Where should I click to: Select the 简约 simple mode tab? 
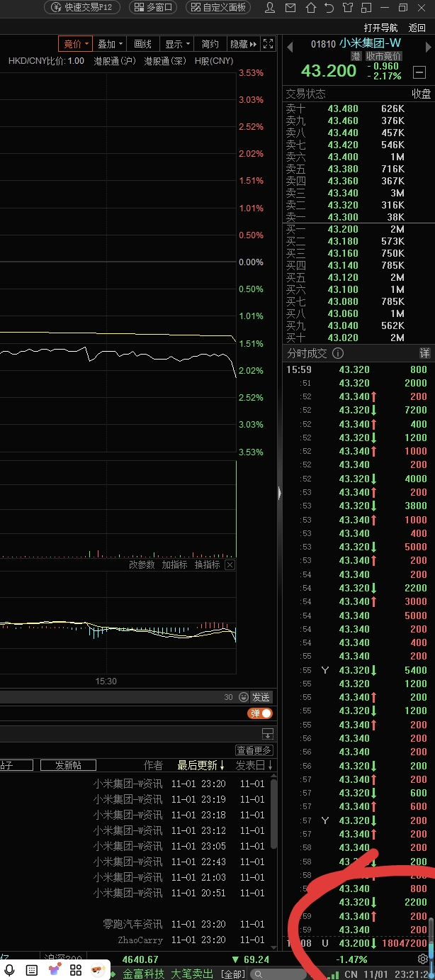pos(210,44)
